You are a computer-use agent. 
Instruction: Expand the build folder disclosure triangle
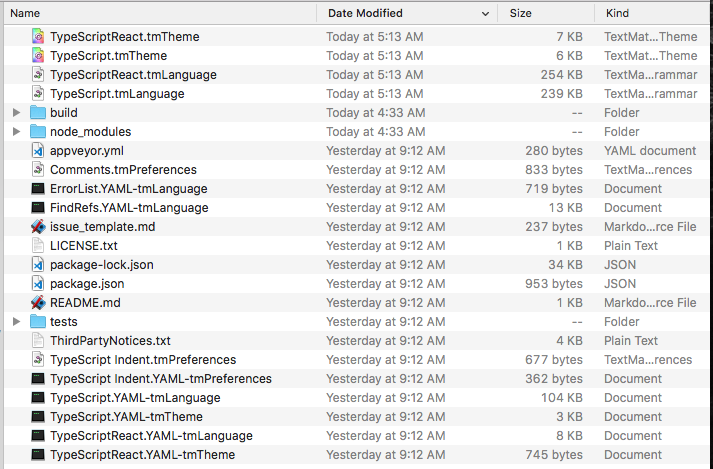[16, 112]
